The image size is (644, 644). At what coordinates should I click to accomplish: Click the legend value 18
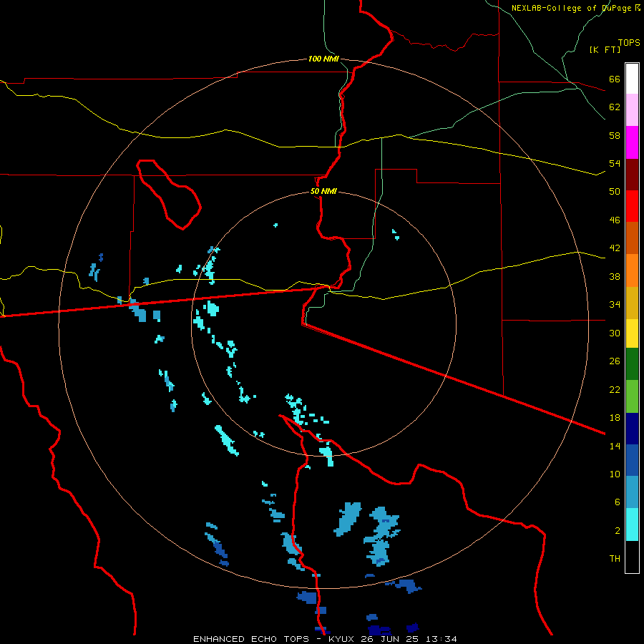click(x=615, y=417)
